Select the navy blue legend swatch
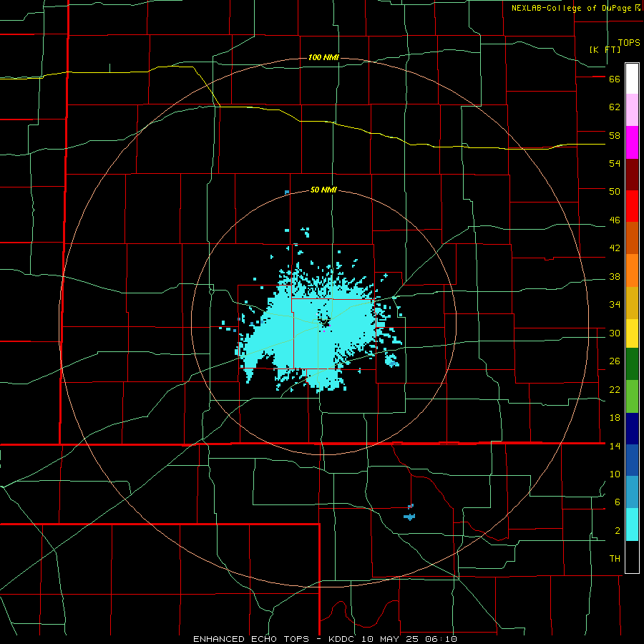Viewport: 644px width, 644px height. coord(632,429)
